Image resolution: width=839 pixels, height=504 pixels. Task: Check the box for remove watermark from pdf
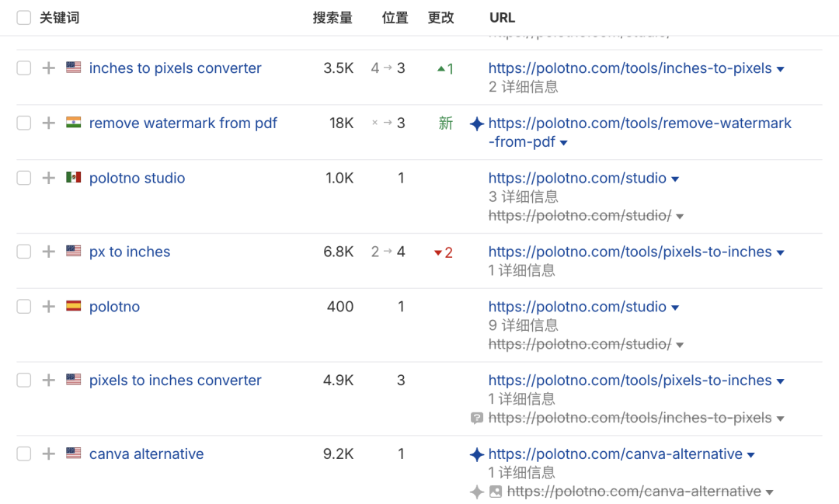[x=23, y=123]
